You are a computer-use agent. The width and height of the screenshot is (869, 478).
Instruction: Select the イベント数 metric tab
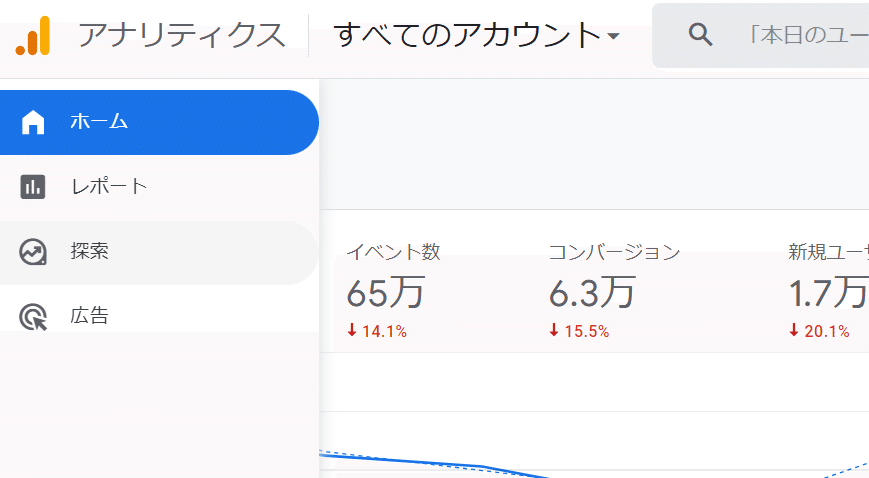[393, 252]
